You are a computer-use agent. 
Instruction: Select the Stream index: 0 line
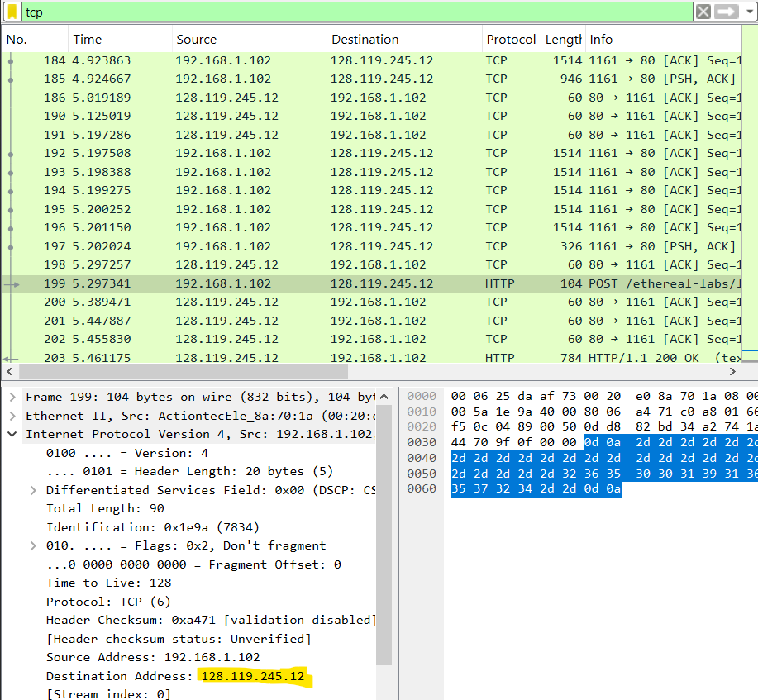(x=108, y=693)
